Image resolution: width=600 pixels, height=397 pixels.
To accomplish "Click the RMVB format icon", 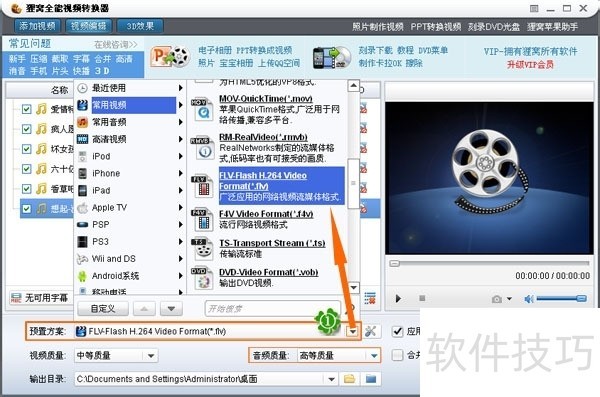I will [x=202, y=148].
